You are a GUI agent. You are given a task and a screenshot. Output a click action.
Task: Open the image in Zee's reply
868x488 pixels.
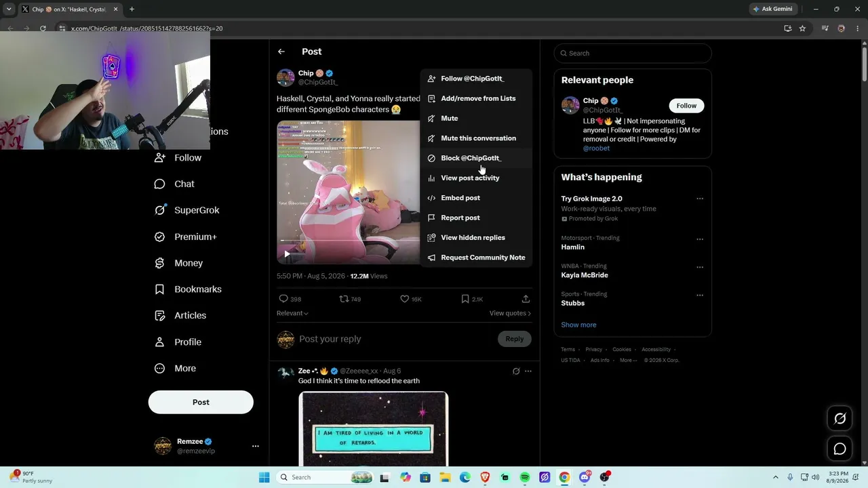click(374, 429)
